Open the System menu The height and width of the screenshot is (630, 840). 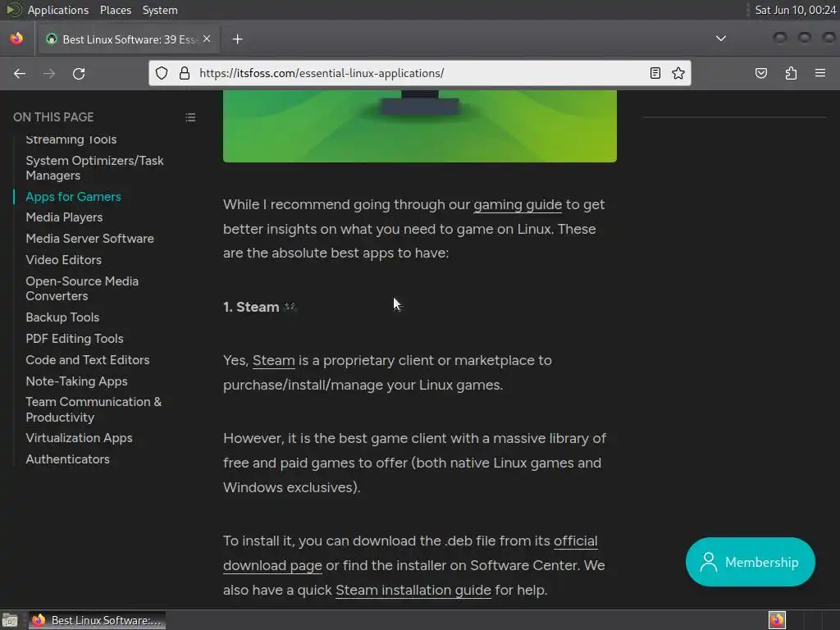(160, 10)
